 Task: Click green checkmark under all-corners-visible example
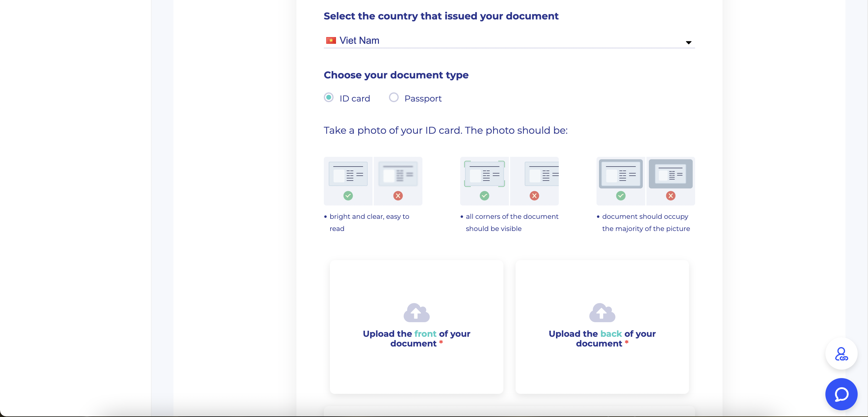click(484, 195)
